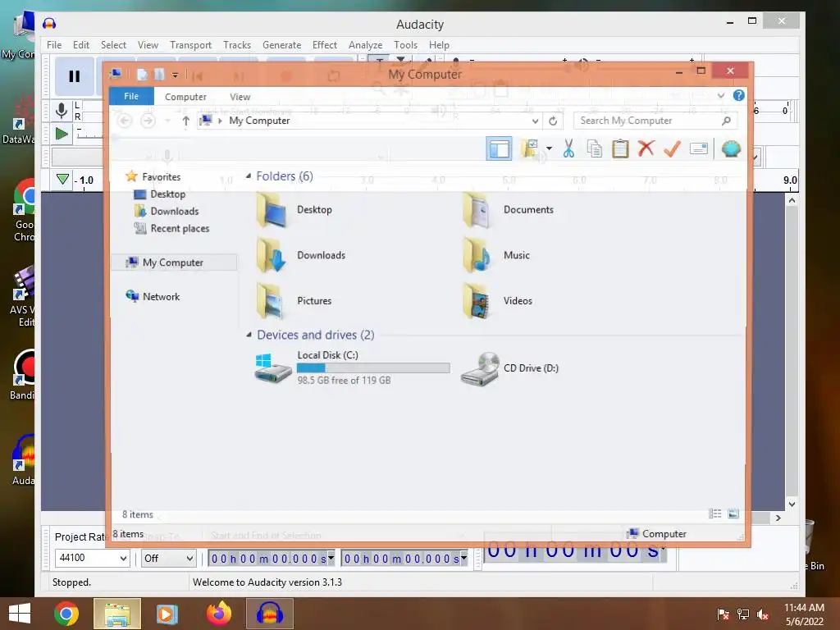Viewport: 840px width, 630px height.
Task: Click the Copy icon in My Computer toolbar
Action: point(594,148)
